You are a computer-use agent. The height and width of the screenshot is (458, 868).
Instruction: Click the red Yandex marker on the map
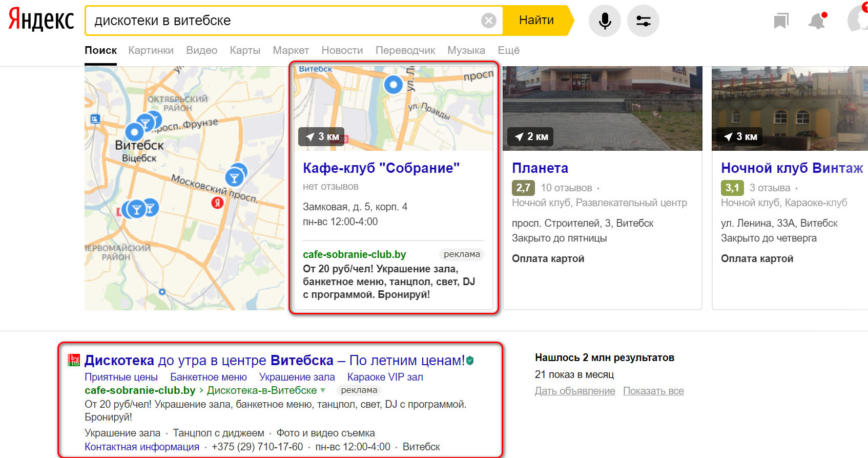point(217,203)
